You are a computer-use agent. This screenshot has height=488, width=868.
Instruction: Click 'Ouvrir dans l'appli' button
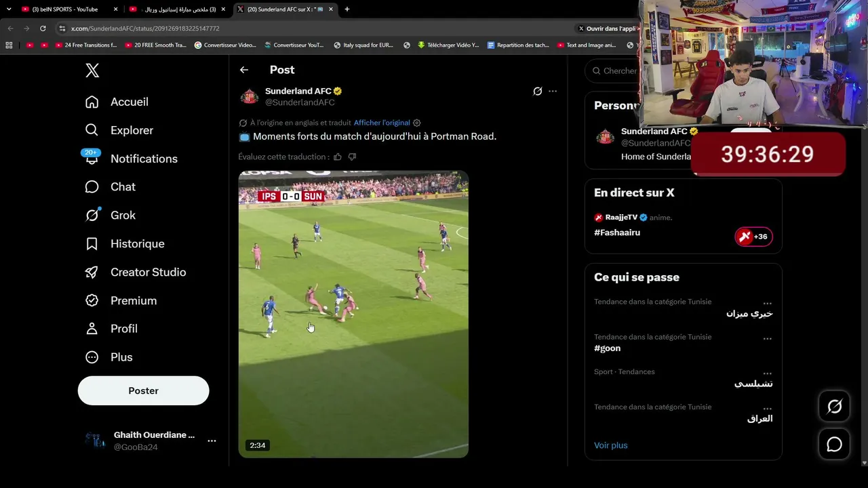(607, 28)
